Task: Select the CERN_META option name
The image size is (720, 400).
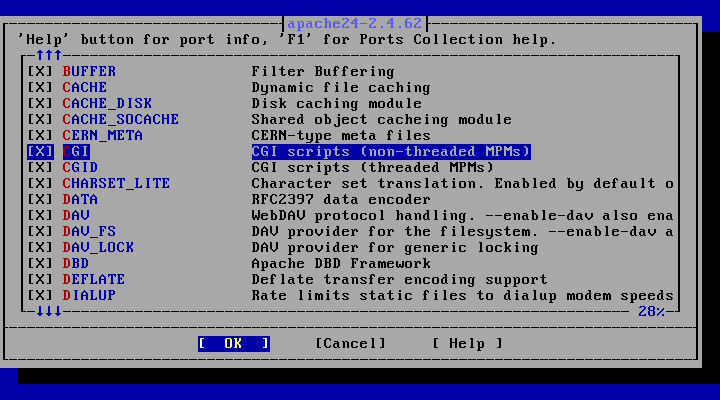Action: point(103,135)
